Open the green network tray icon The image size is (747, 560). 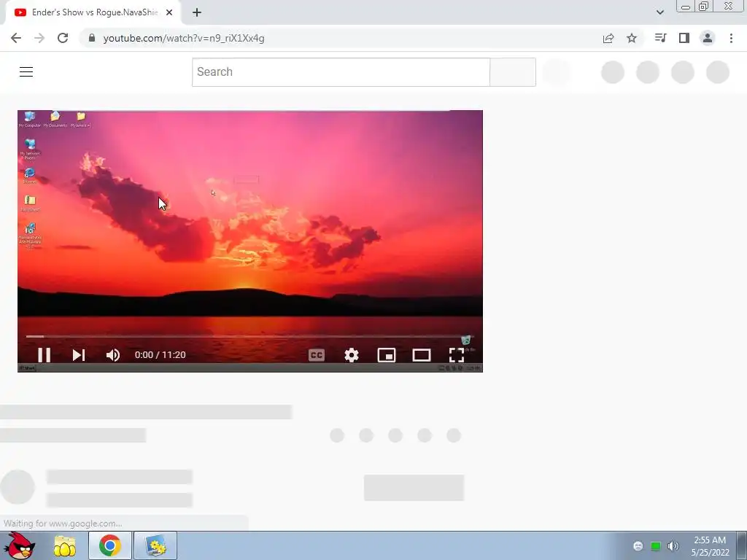click(656, 546)
